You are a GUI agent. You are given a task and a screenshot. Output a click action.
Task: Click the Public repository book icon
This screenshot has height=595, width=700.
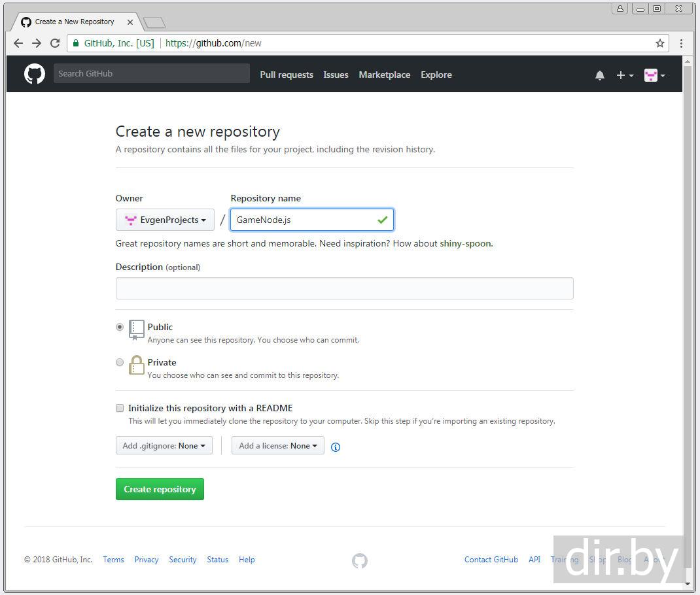[136, 330]
